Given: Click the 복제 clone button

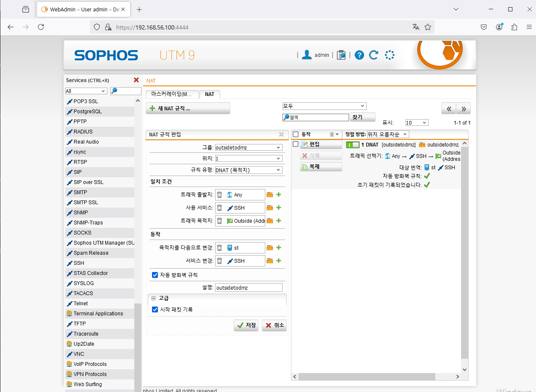Looking at the screenshot, I should click(321, 167).
